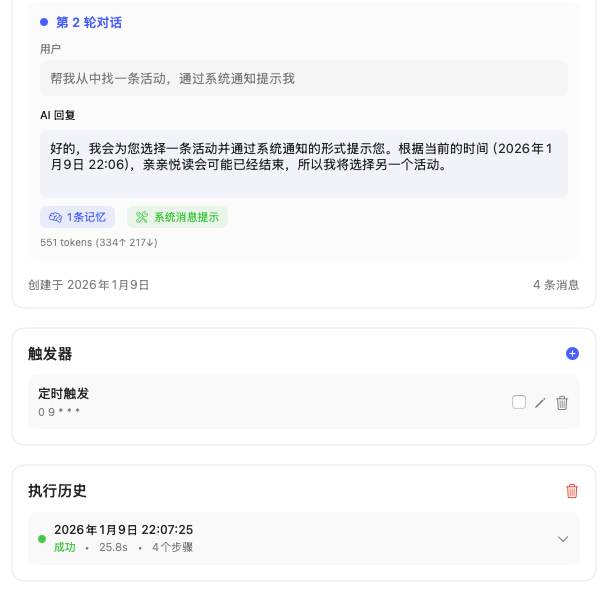Edit the 定时触发 trigger with pencil icon
Screen dimensions: 603x590
coord(540,403)
